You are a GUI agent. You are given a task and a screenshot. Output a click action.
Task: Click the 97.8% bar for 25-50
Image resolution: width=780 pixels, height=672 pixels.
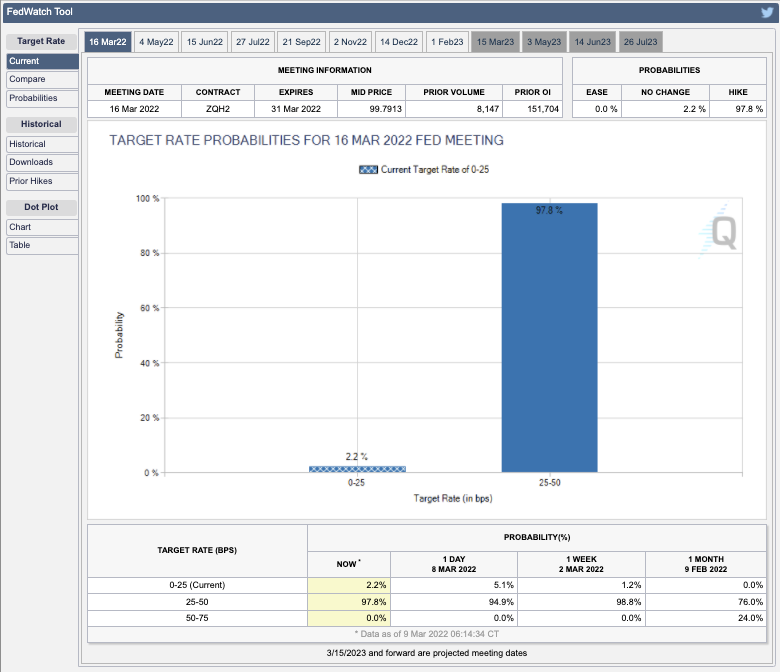pyautogui.click(x=549, y=338)
